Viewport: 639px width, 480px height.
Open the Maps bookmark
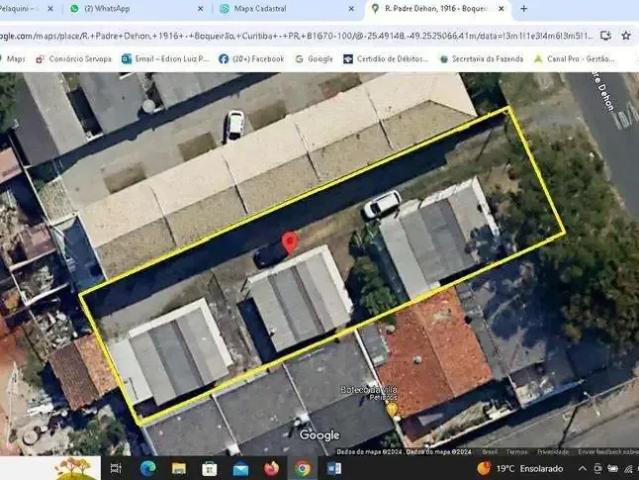point(12,59)
